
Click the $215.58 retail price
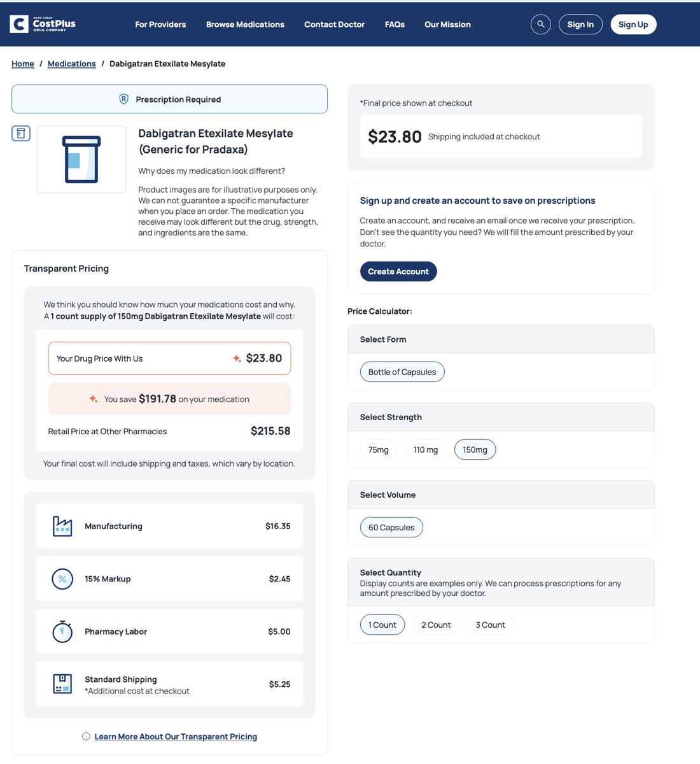(270, 431)
